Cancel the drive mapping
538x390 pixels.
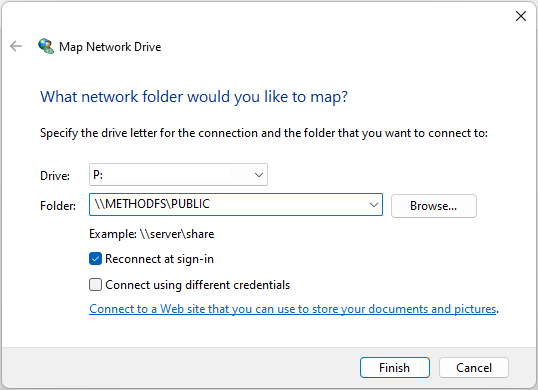(474, 368)
